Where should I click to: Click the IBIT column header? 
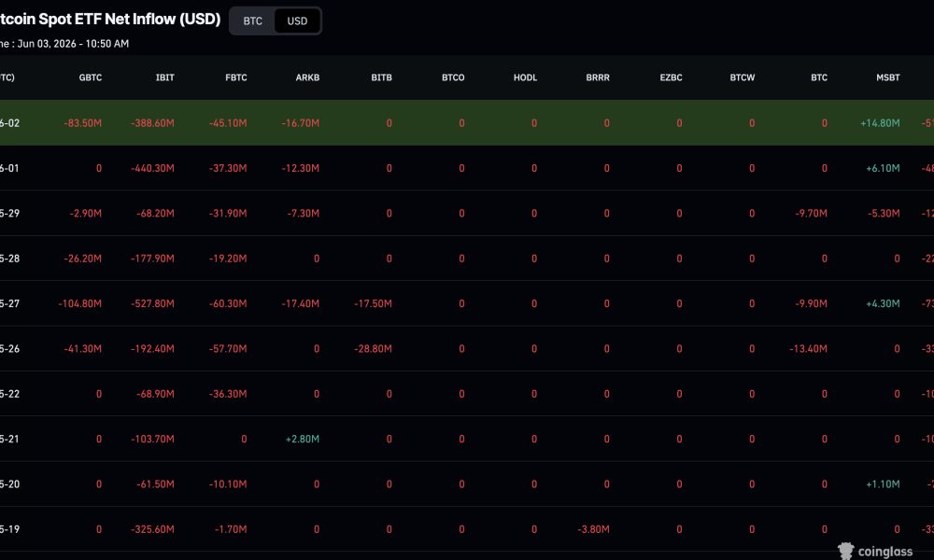click(165, 77)
